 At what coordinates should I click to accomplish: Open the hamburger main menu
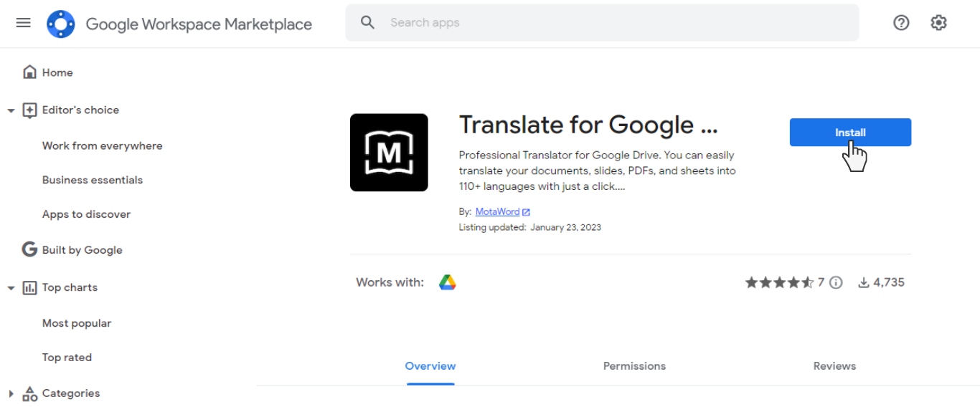(24, 23)
